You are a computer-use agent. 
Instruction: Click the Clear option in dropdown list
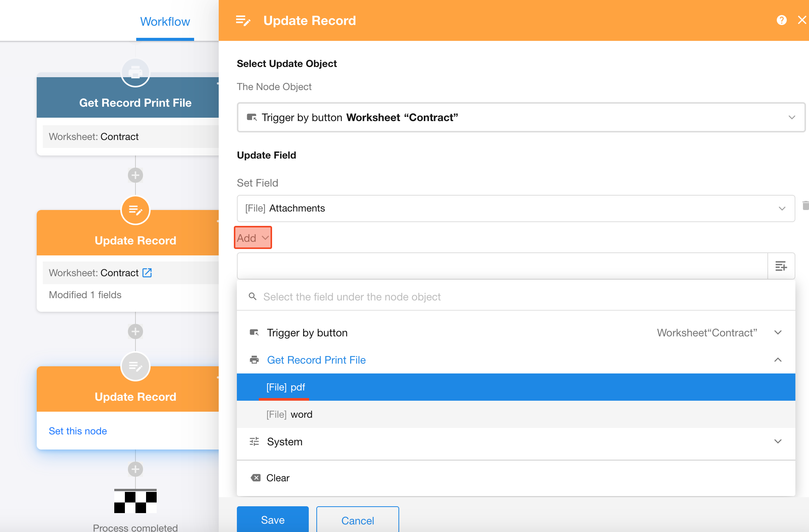coord(278,478)
